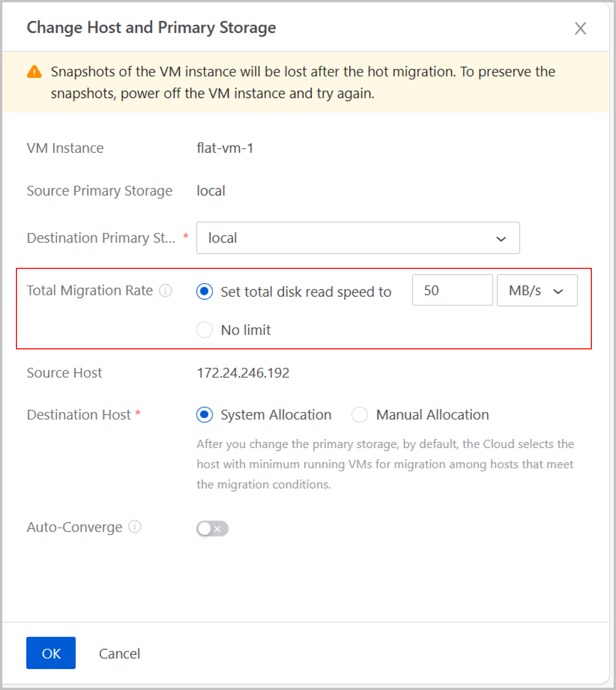The image size is (616, 690).
Task: Close the Change Host and Primary Storage dialog
Action: coord(580,28)
